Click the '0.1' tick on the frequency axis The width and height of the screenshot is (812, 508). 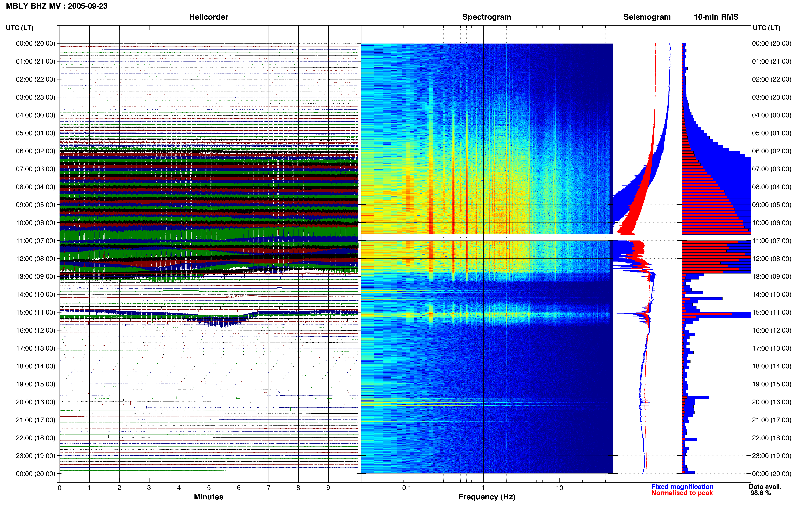[x=407, y=487]
